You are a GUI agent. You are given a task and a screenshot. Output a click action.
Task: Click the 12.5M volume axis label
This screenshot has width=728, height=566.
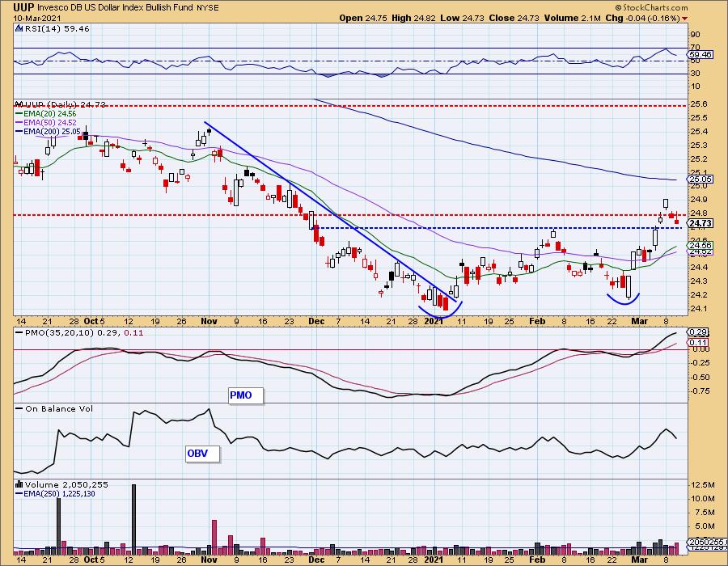(x=703, y=485)
